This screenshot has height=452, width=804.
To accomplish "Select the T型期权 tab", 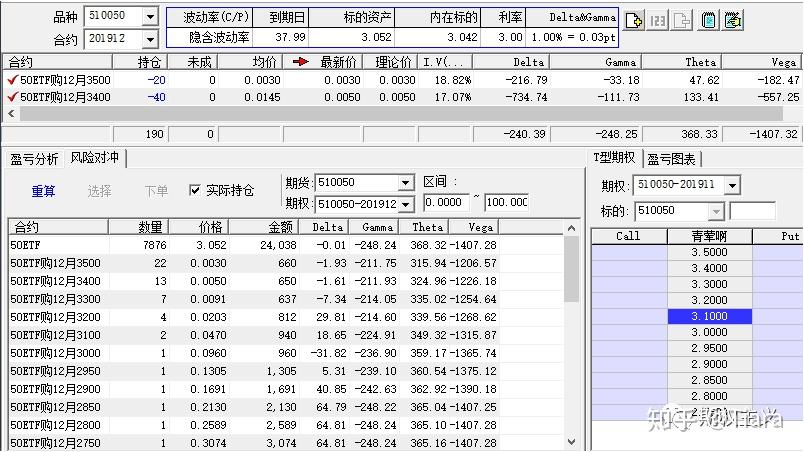I will (614, 157).
